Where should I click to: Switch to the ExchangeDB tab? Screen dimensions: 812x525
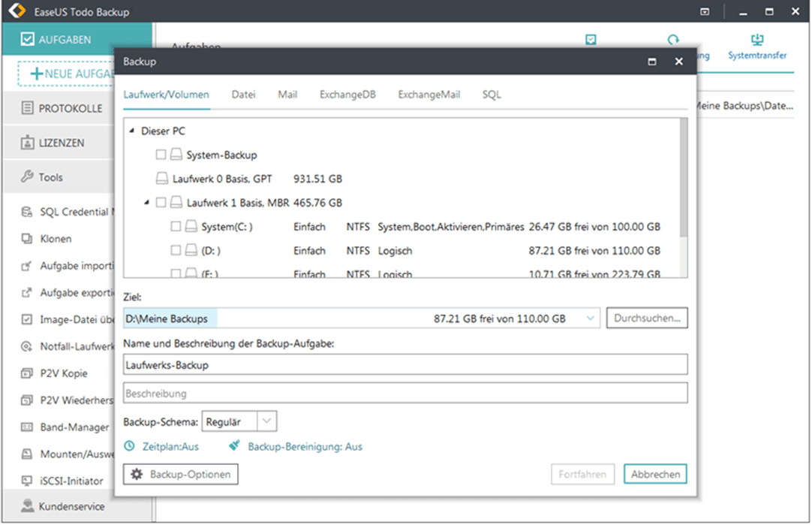347,95
